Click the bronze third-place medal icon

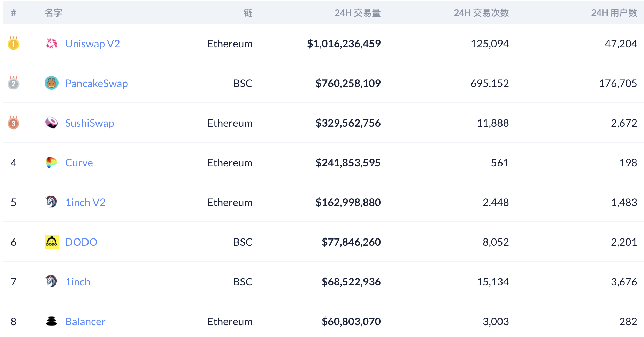pos(13,123)
